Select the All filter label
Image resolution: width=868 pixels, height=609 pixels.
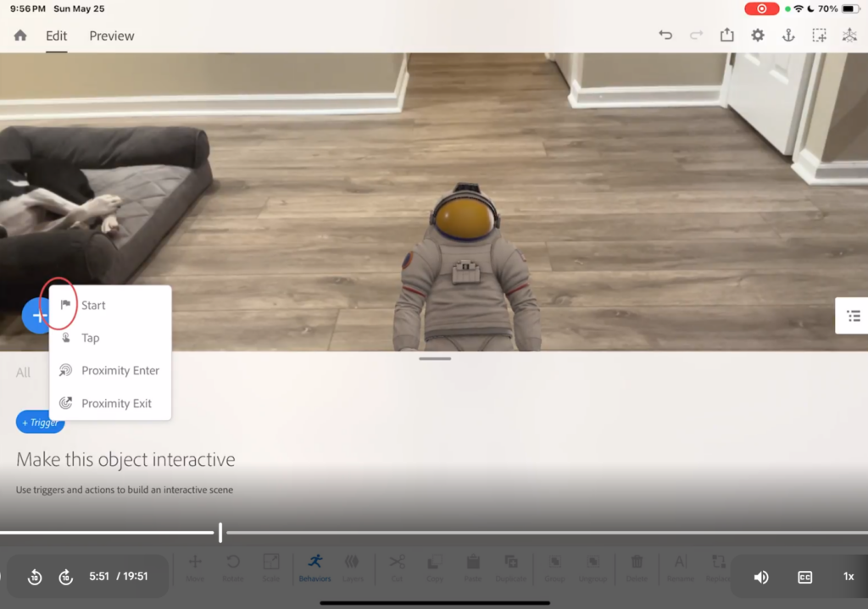[23, 372]
